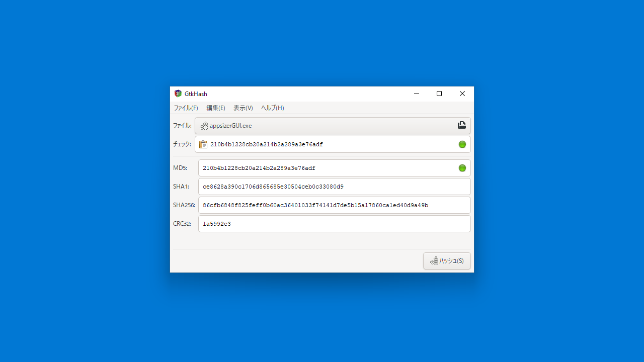Click the appsizerGUI.exe file icon
The height and width of the screenshot is (362, 644).
tap(204, 126)
